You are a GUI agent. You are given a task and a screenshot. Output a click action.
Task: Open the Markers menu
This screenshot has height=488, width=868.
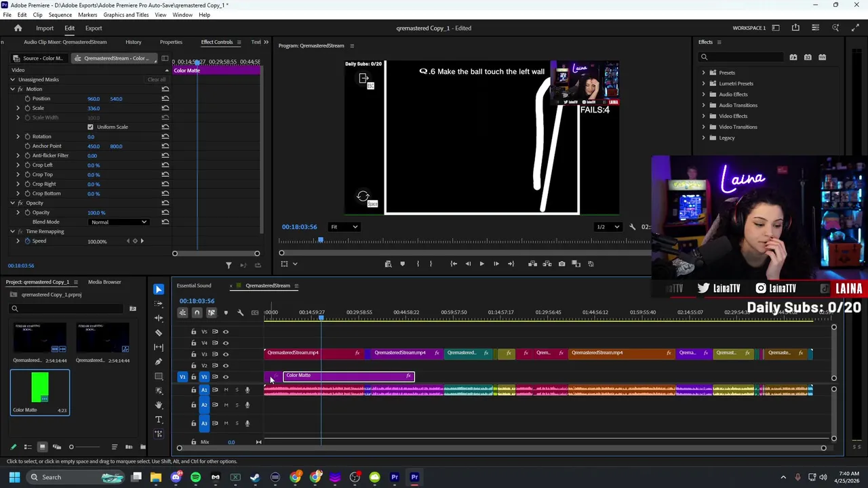pos(87,15)
